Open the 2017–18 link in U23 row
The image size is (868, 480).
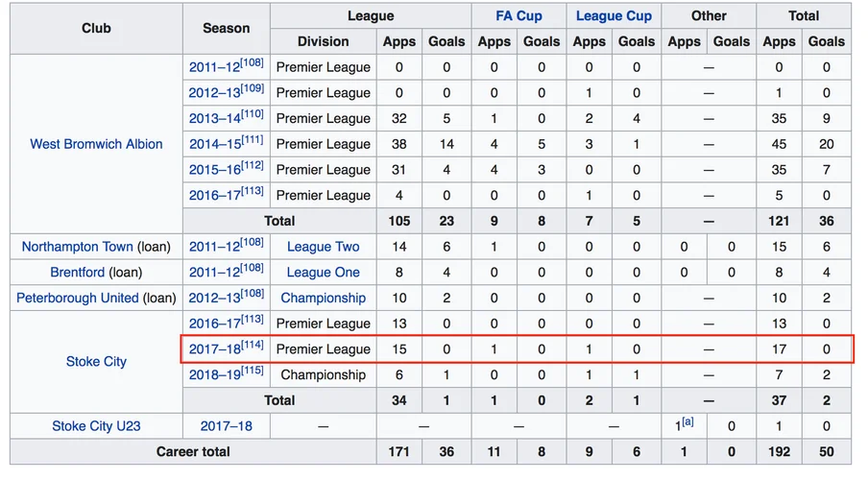[227, 426]
